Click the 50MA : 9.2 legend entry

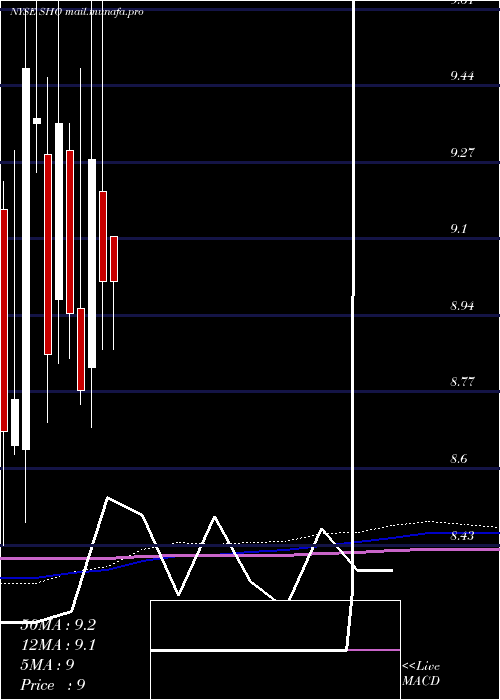click(58, 625)
